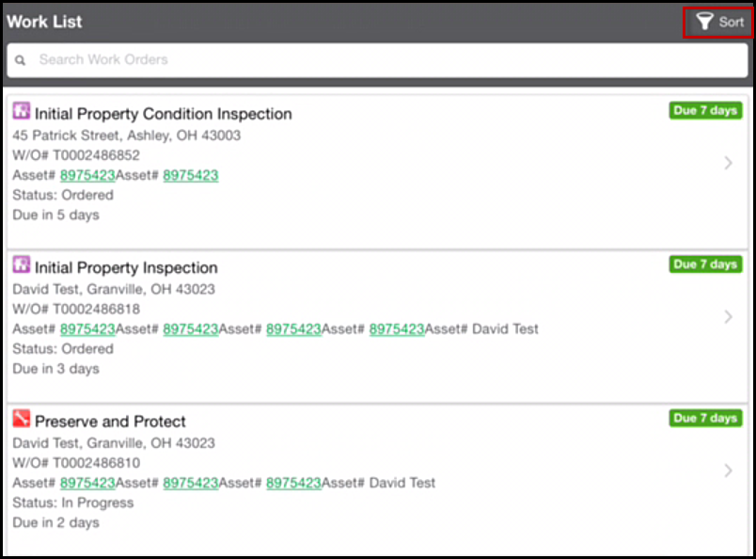Expand the Initial Property Inspection row chevron
The height and width of the screenshot is (559, 756).
pyautogui.click(x=728, y=316)
